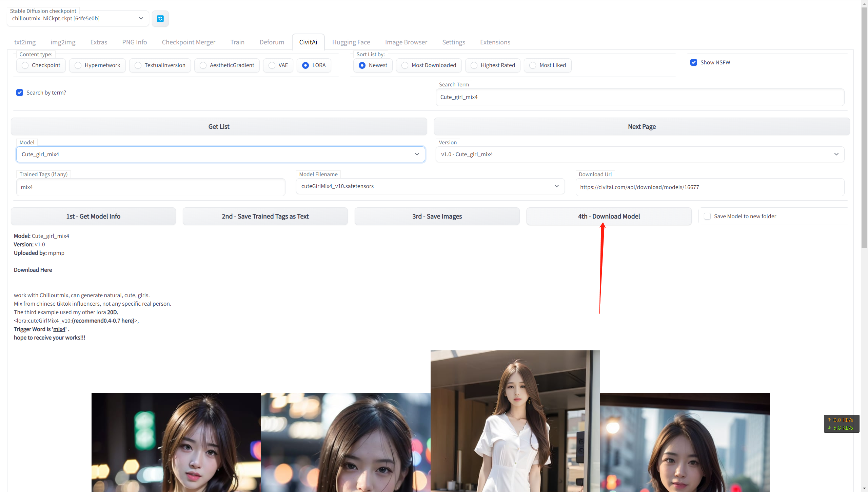This screenshot has width=868, height=492.
Task: Select the Checkpoint content type
Action: (x=25, y=65)
